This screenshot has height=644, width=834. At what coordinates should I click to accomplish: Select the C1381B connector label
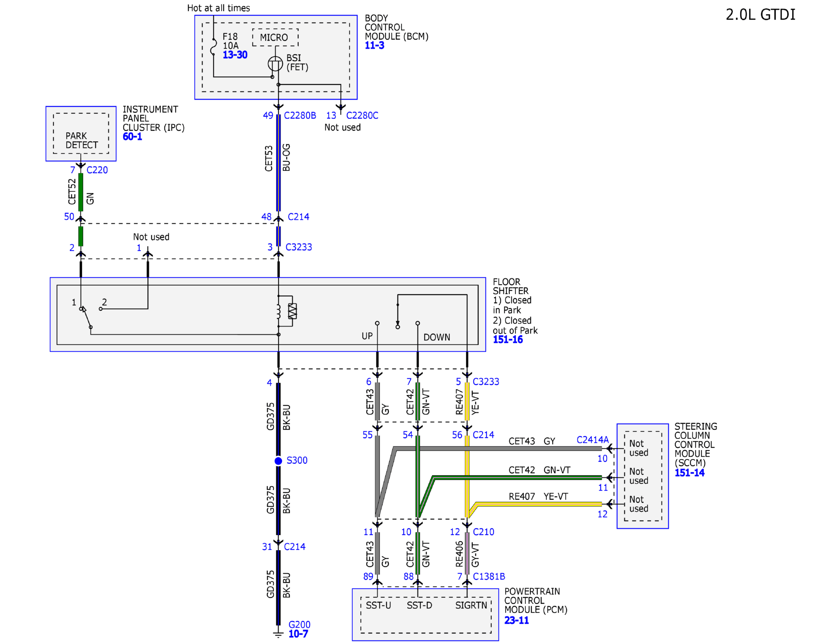click(x=488, y=576)
